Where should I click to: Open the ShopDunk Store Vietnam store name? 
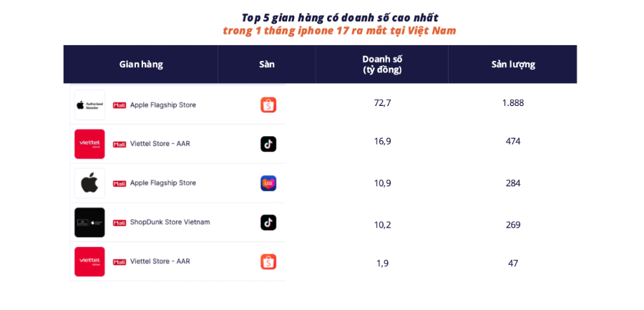(x=170, y=222)
